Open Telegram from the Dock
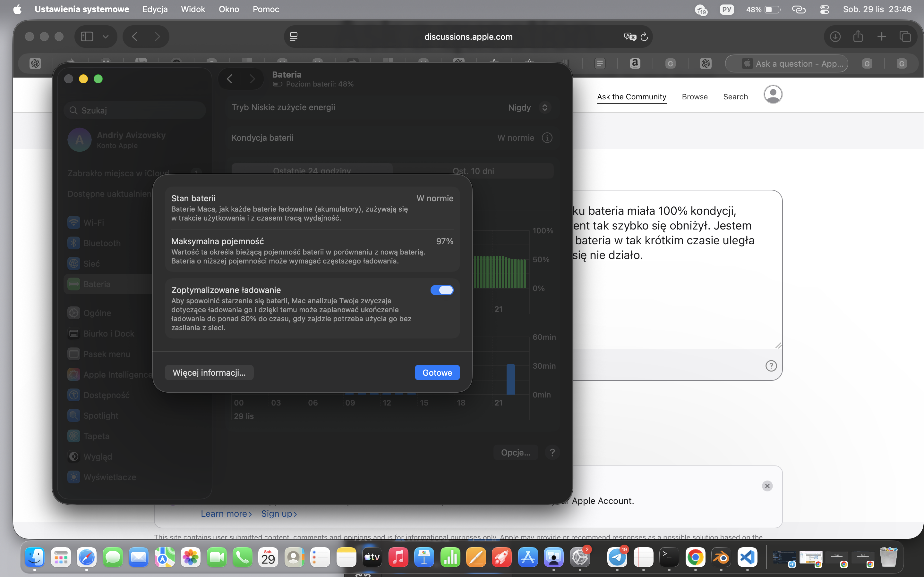The width and height of the screenshot is (924, 577). 617,558
